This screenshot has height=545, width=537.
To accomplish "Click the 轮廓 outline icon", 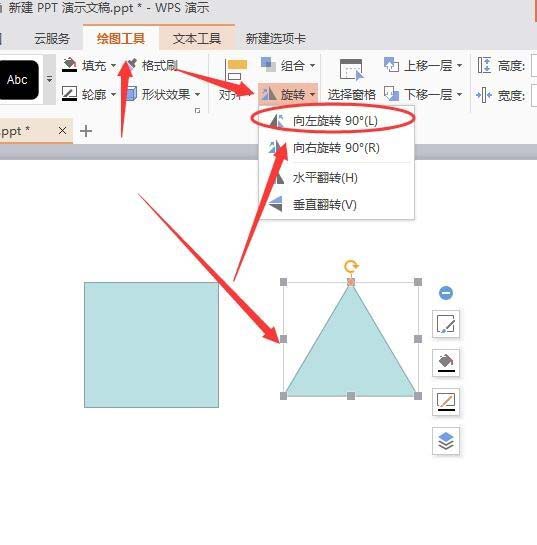I will 70,94.
